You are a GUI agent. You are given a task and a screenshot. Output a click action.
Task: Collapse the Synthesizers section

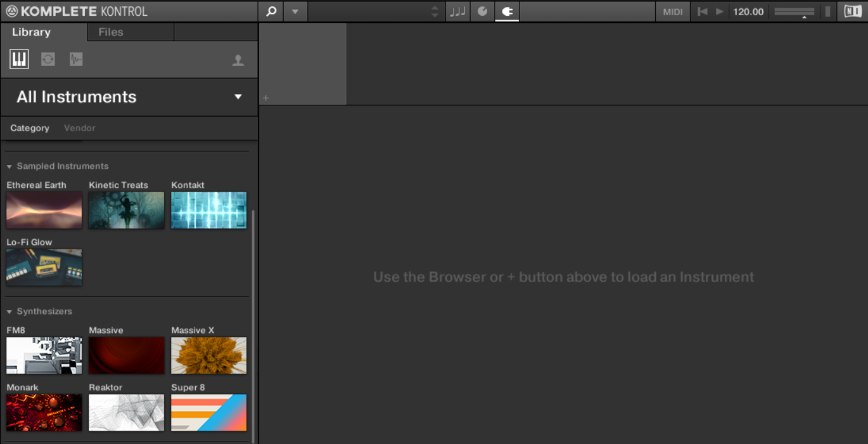[10, 311]
